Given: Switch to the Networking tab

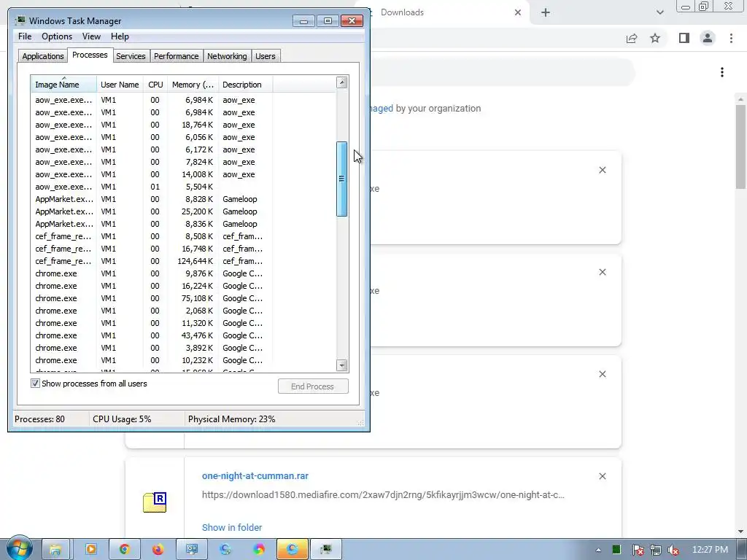Looking at the screenshot, I should pos(227,56).
